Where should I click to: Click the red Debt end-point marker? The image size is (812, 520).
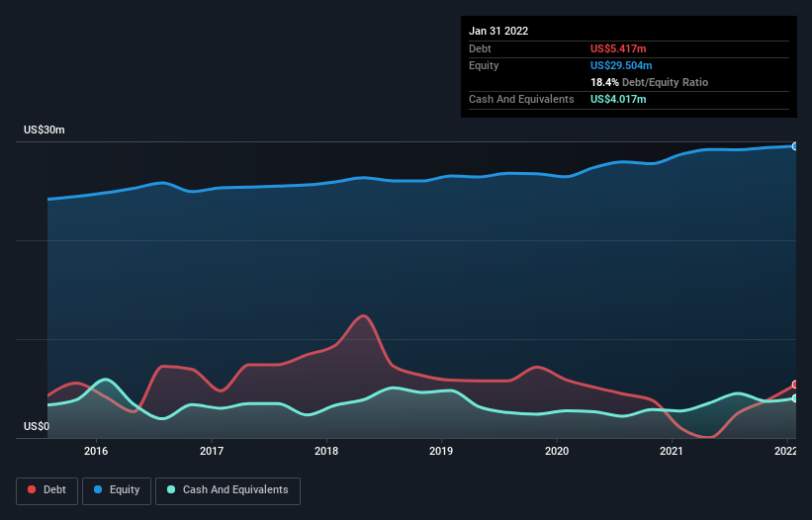[795, 385]
